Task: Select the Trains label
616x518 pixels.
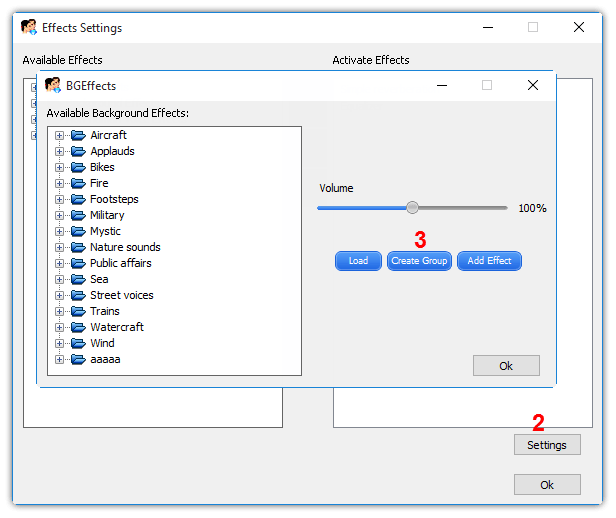Action: pyautogui.click(x=104, y=311)
